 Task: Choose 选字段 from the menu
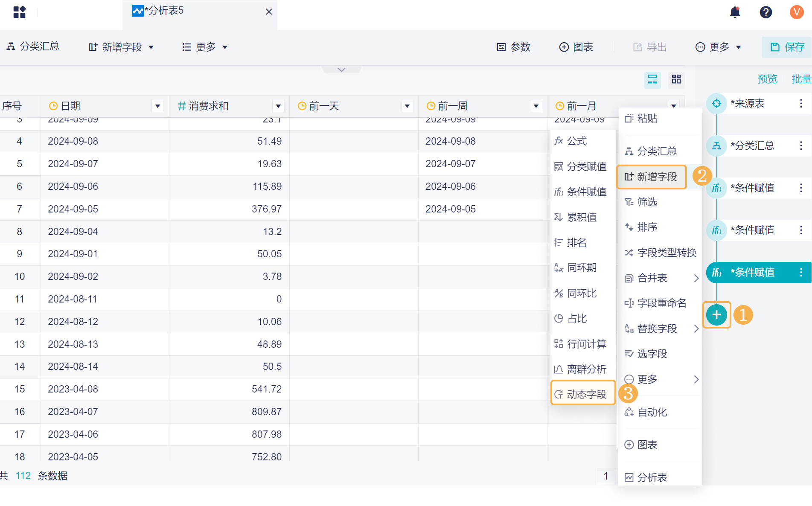(x=660, y=354)
